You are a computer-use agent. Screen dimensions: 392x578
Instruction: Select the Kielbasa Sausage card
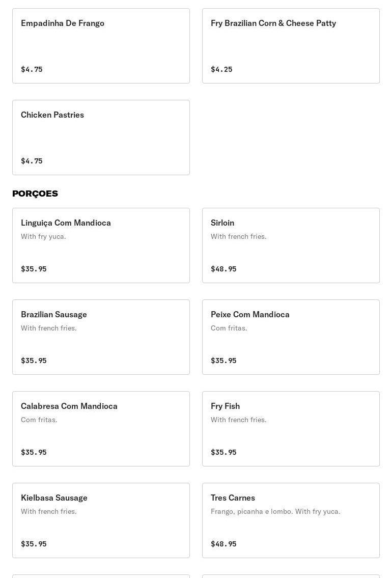[101, 520]
